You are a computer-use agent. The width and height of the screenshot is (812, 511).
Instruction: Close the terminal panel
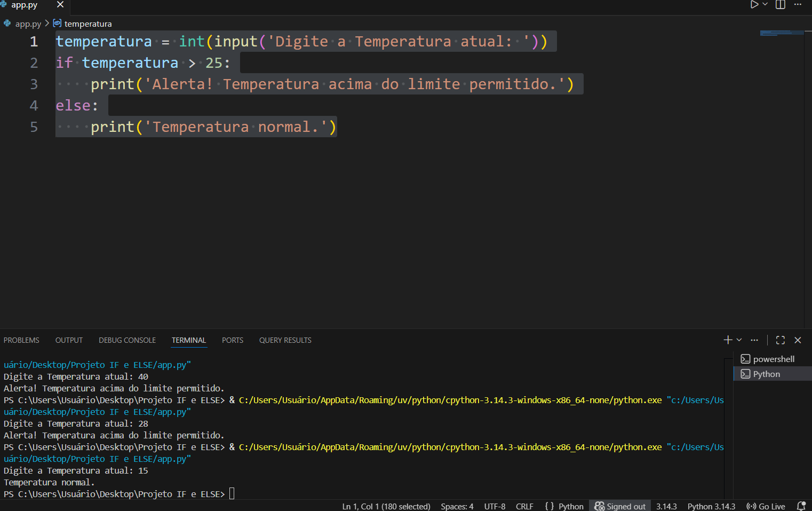(798, 340)
